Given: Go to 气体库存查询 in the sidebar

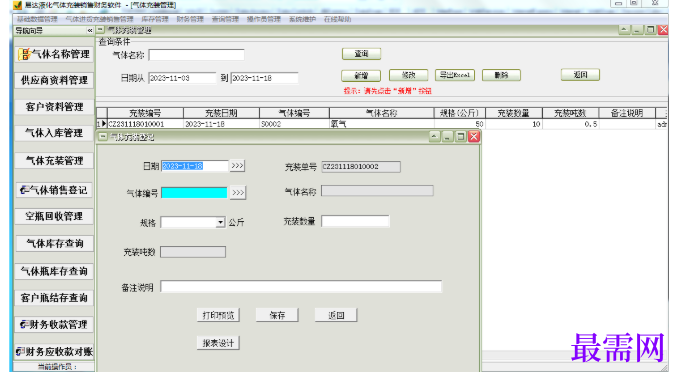Looking at the screenshot, I should pyautogui.click(x=54, y=244).
